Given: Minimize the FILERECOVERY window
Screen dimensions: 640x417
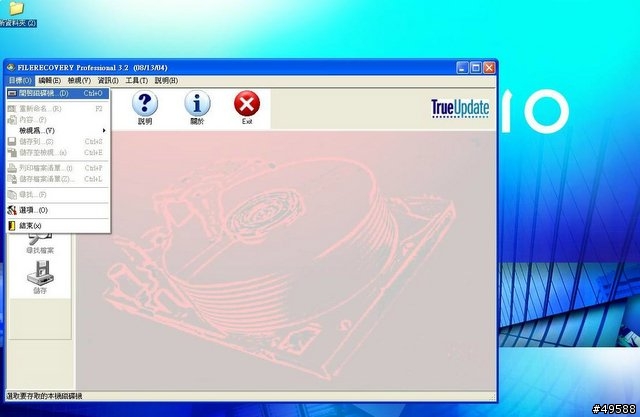Looking at the screenshot, I should pyautogui.click(x=462, y=68).
